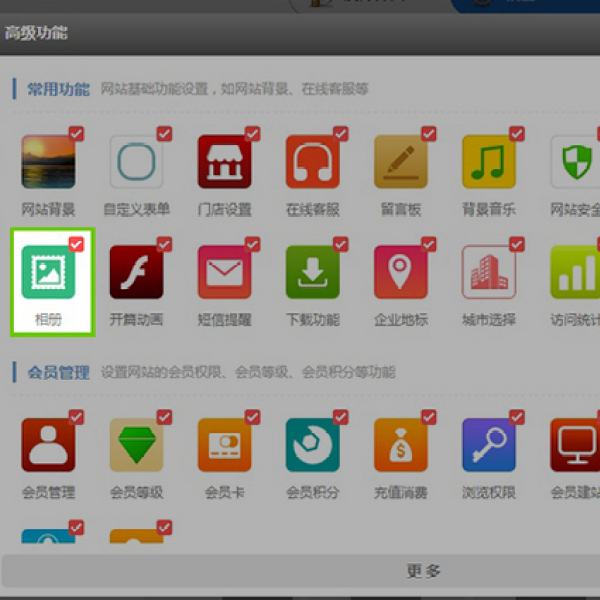The image size is (600, 600).
Task: Toggle the checkmark on 相册 icon
Action: pos(77,244)
